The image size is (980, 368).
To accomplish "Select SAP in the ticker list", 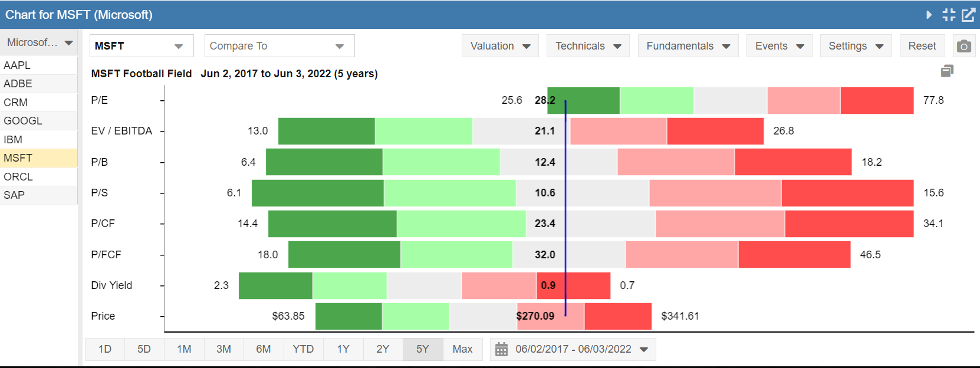I will [39, 195].
